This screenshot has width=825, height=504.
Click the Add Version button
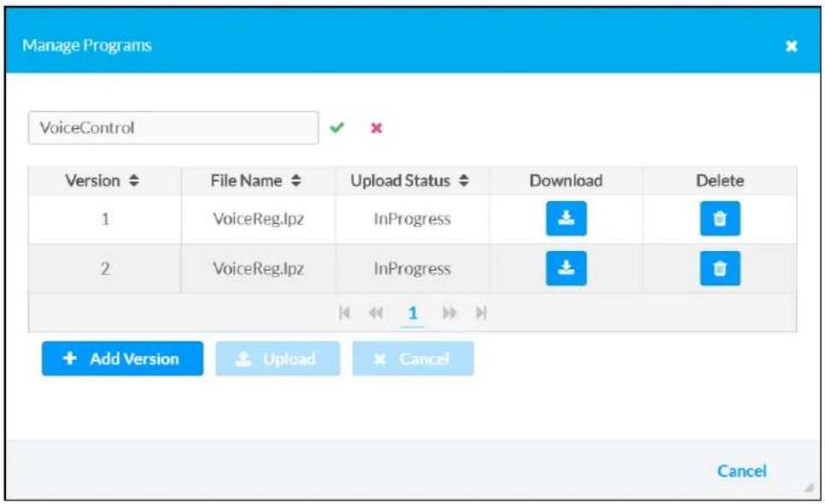click(x=122, y=359)
